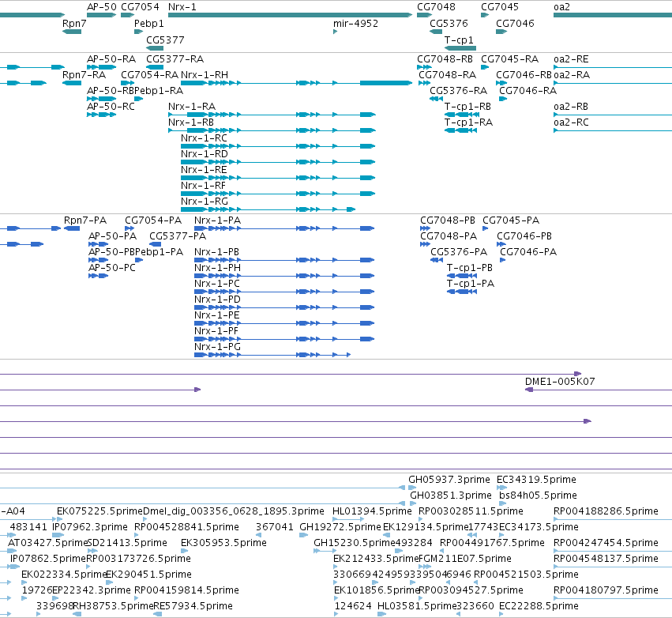Click the CG7046-PA protein label
This screenshot has width=672, height=618.
[x=528, y=252]
